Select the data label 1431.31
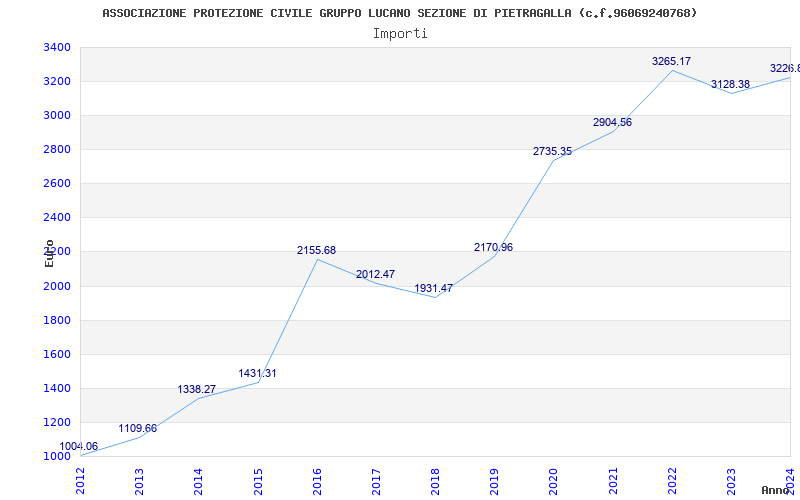800x500 pixels. 257,373
